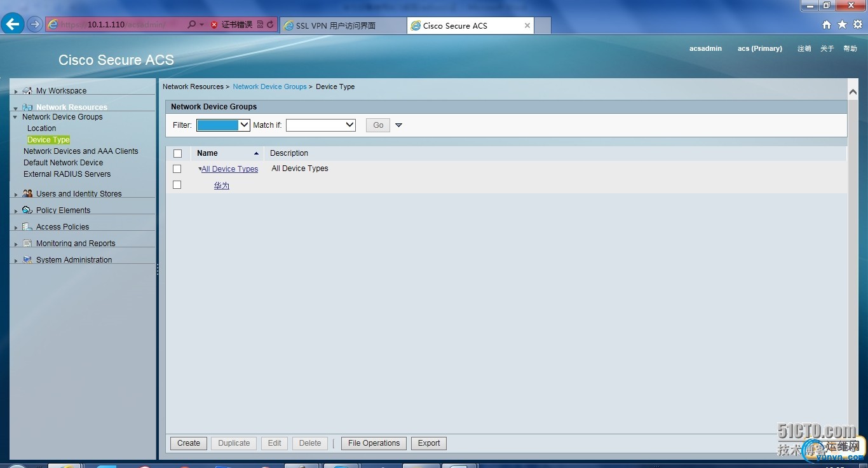Open the Match if dropdown
The height and width of the screenshot is (468, 868).
pos(321,125)
